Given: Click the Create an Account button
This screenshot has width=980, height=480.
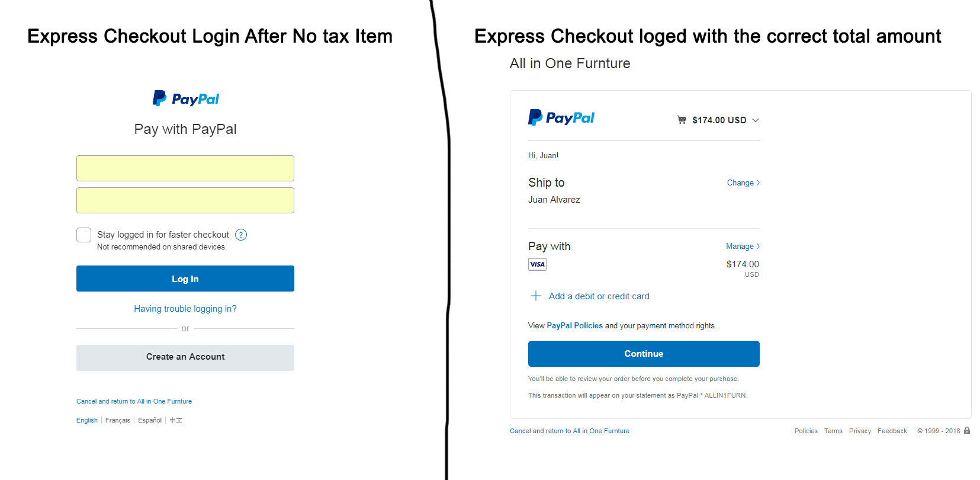Looking at the screenshot, I should (185, 357).
